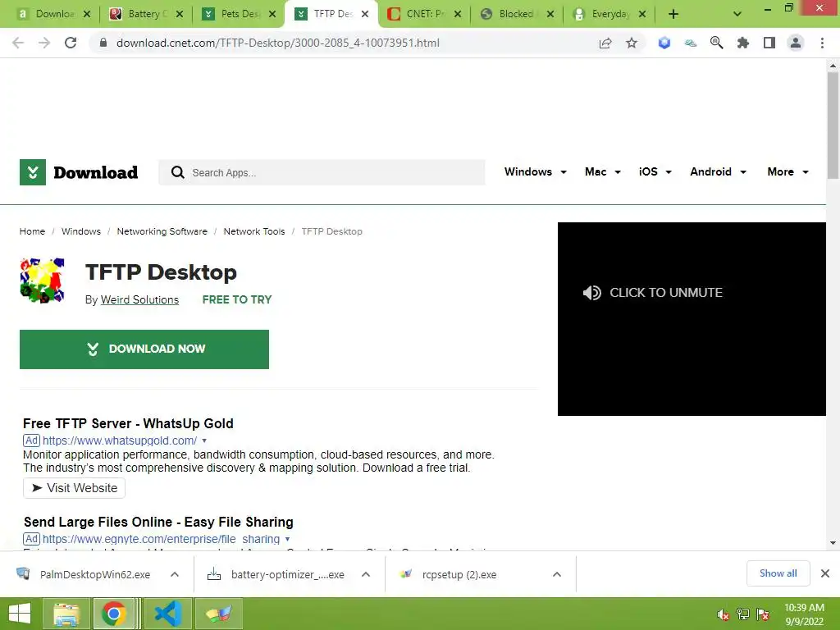
Task: Open the Network Tools breadcrumb
Action: coord(254,231)
